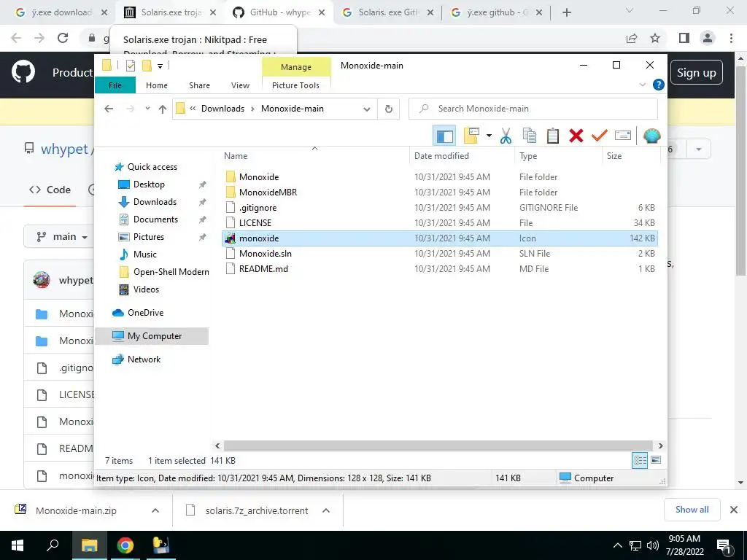Viewport: 747px width, 560px height.
Task: Open Chrome's new tab plus button
Action: pyautogui.click(x=566, y=12)
